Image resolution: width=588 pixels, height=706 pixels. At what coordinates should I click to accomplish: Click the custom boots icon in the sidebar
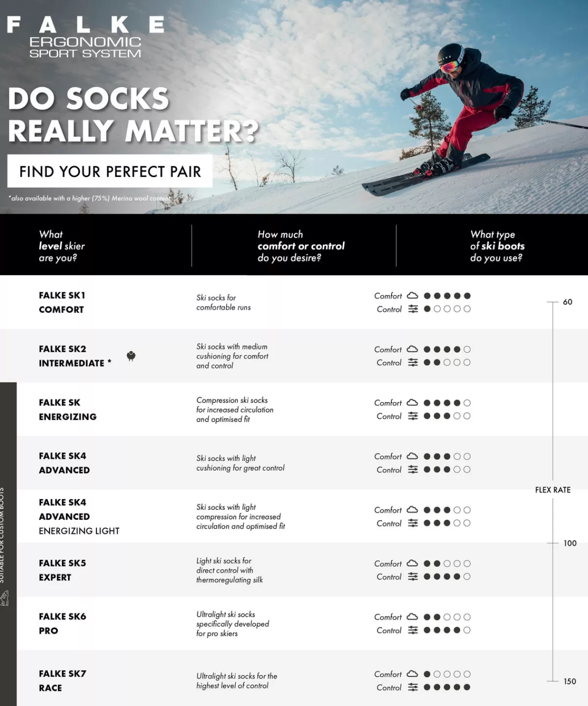(x=5, y=598)
